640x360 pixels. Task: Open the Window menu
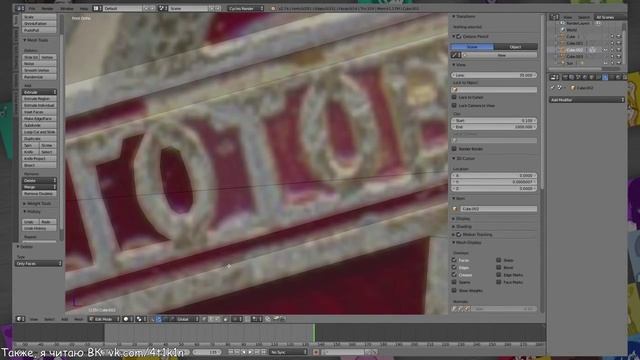point(67,8)
